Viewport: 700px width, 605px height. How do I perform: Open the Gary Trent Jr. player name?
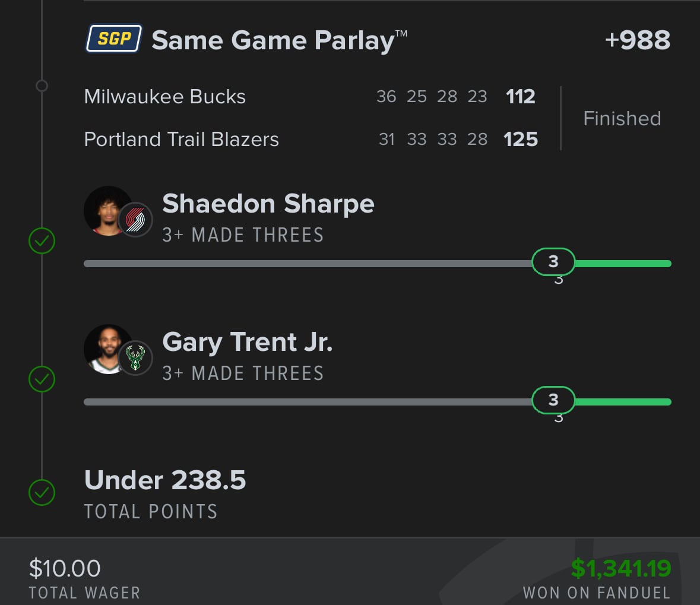(x=248, y=343)
